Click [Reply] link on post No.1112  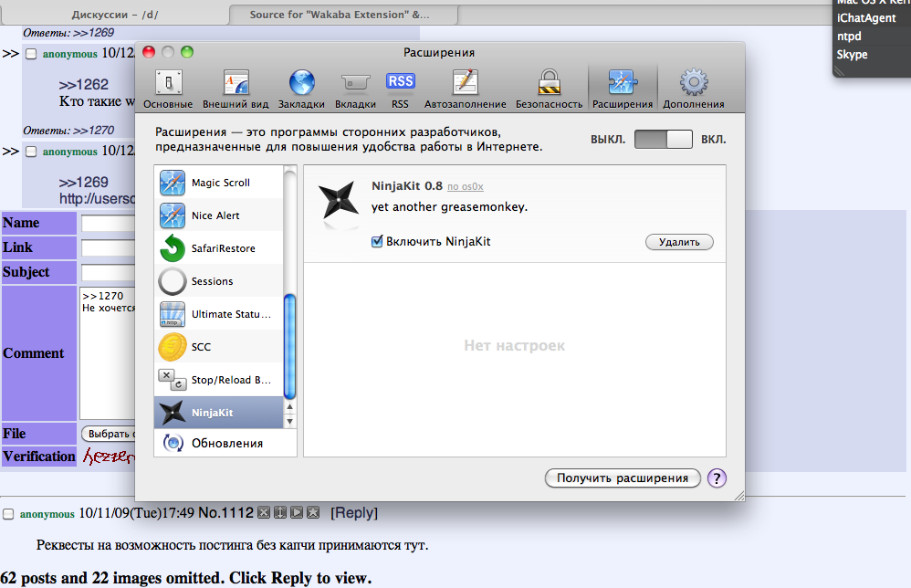(x=354, y=513)
